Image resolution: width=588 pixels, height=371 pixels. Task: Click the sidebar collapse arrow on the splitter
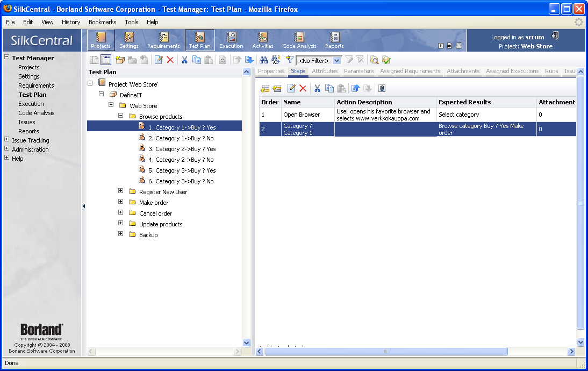(84, 206)
